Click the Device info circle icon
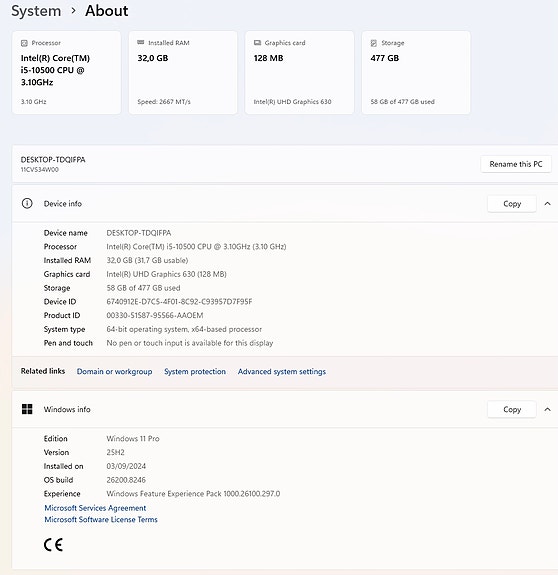The height and width of the screenshot is (575, 558). tap(27, 203)
